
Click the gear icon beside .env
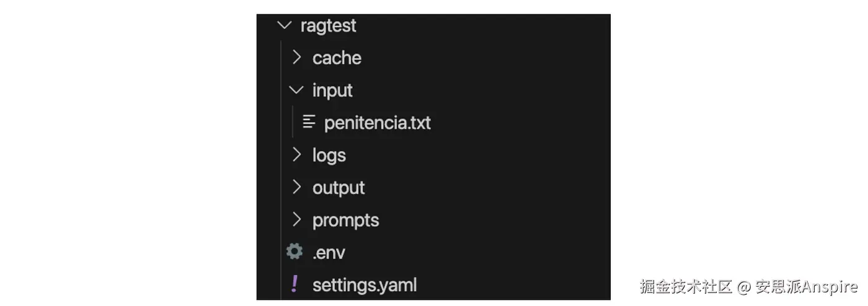pyautogui.click(x=294, y=251)
